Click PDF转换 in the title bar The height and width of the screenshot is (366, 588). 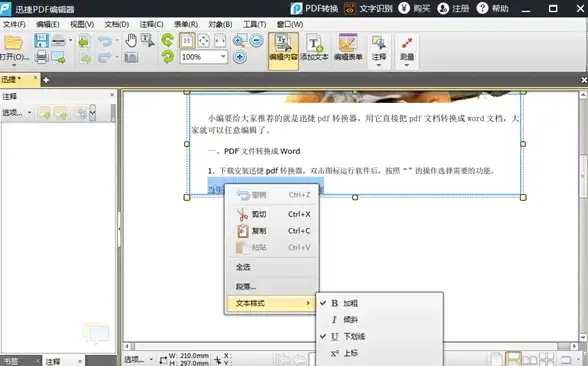pyautogui.click(x=315, y=8)
